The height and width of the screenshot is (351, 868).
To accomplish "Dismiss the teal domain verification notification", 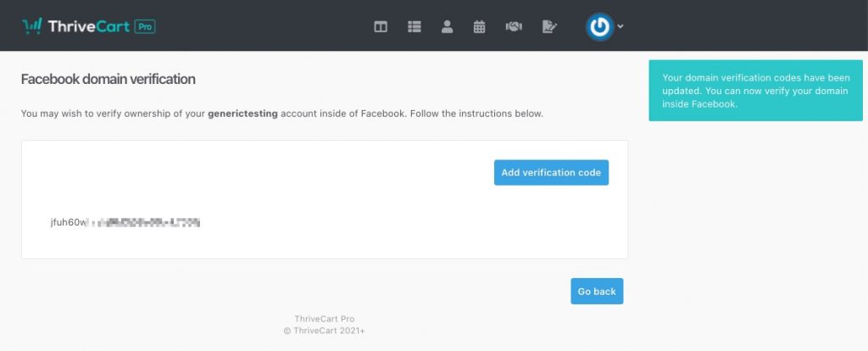I will tap(755, 90).
